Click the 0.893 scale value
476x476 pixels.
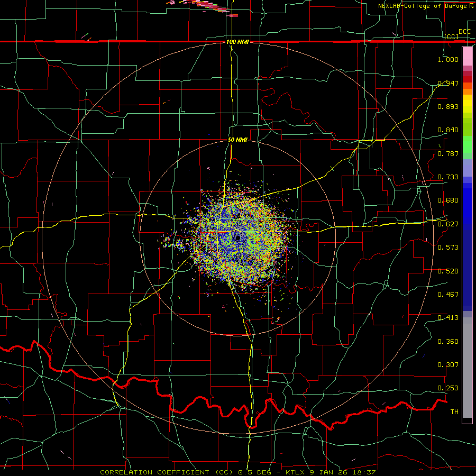448,106
